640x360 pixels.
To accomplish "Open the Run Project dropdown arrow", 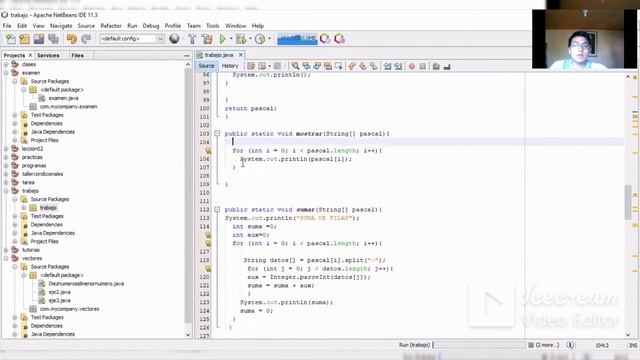I will pyautogui.click(x=231, y=39).
